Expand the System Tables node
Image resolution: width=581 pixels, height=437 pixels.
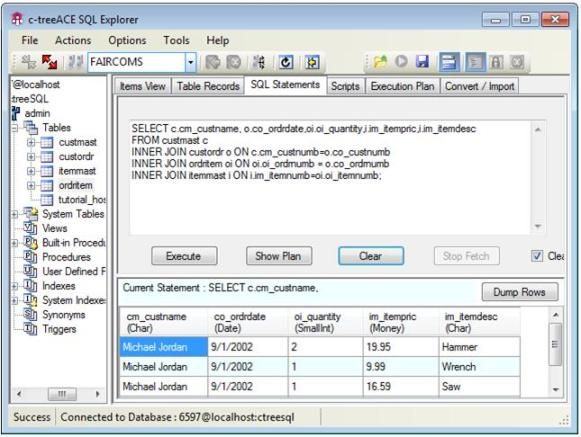pos(15,214)
